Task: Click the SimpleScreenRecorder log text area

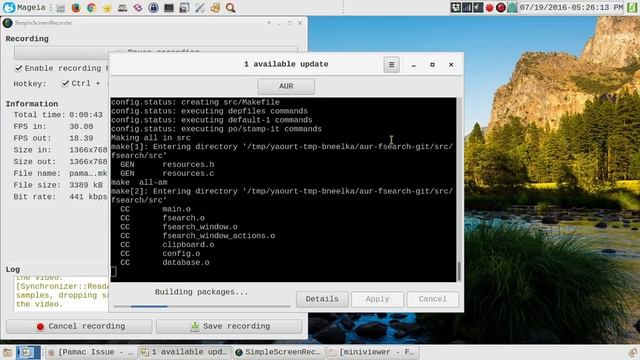Action: tap(61, 294)
